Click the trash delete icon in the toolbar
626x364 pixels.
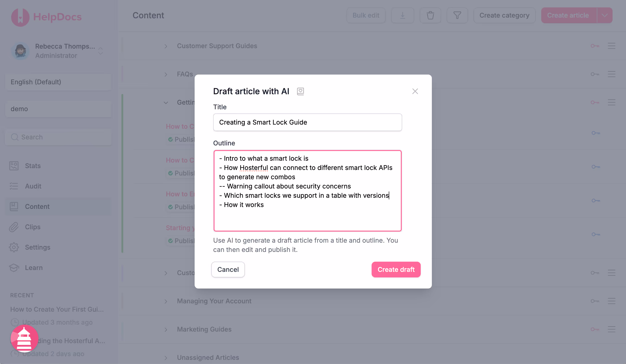430,15
